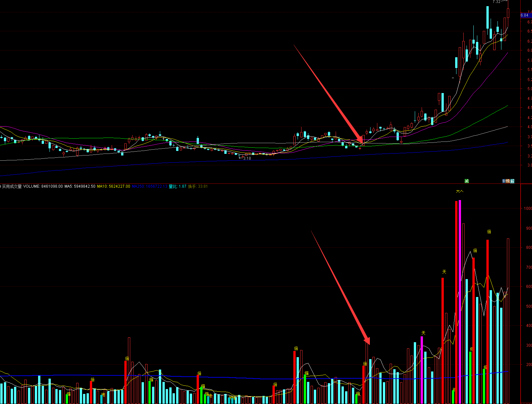The image size is (532, 404).
Task: Click the 3.18 low price annotation
Action: click(x=247, y=158)
